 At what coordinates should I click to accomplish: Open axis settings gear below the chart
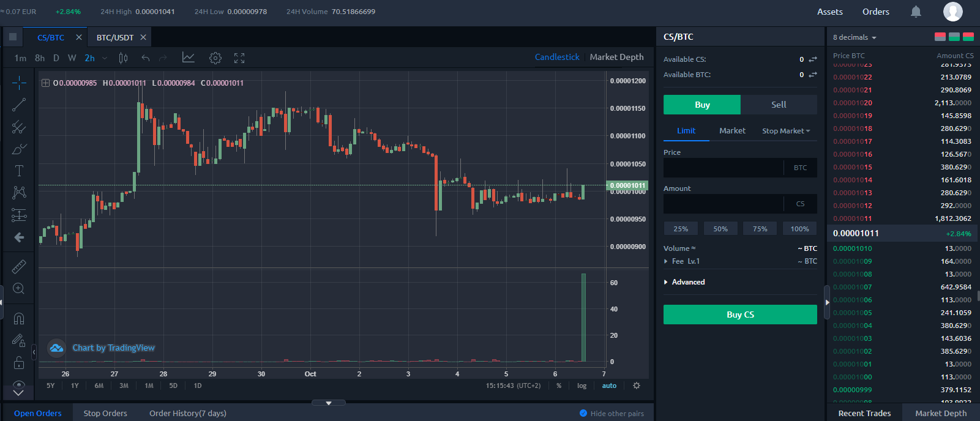(637, 386)
